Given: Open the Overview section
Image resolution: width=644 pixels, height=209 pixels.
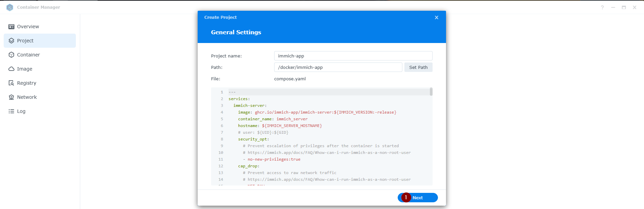Looking at the screenshot, I should pos(28,27).
